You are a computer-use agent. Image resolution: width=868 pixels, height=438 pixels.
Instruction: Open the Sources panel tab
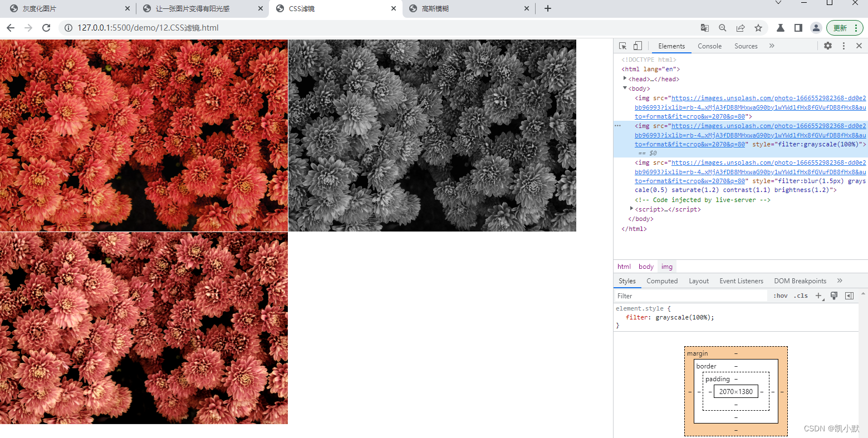(x=746, y=46)
